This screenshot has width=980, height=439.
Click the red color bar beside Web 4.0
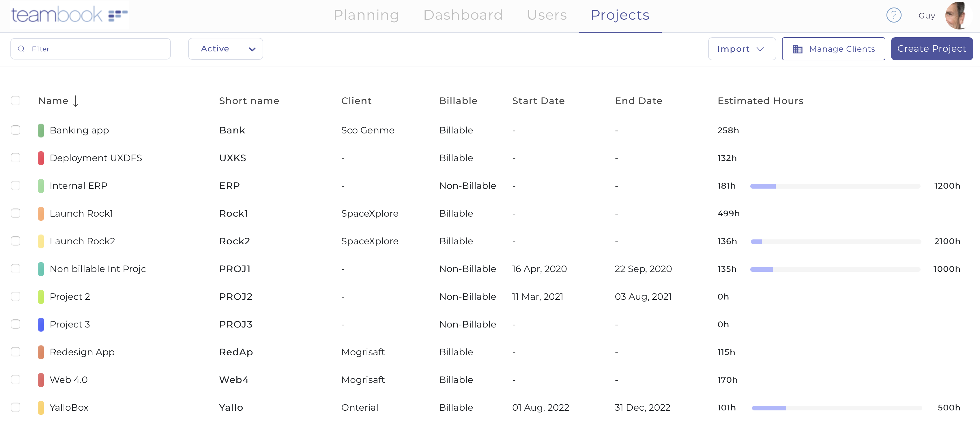coord(41,380)
